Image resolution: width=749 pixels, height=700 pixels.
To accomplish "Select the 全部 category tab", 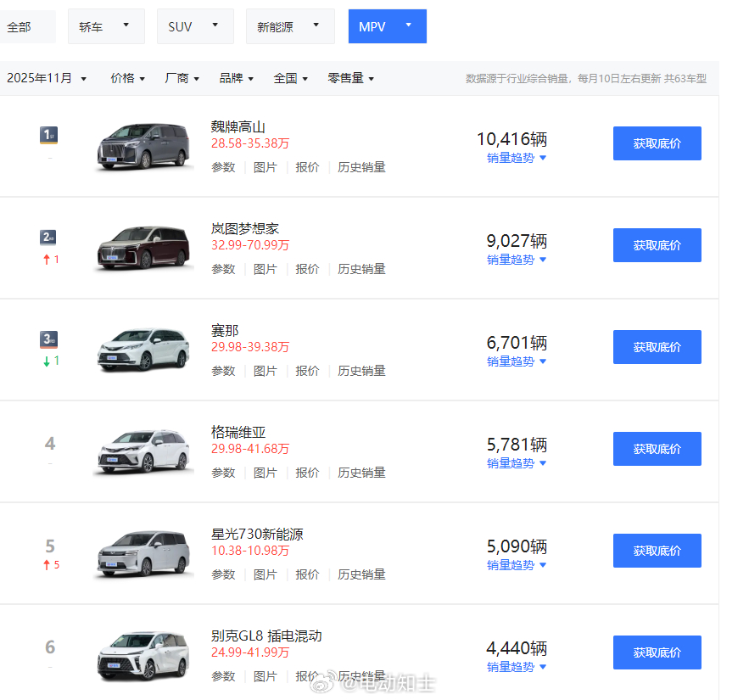I will [x=27, y=27].
